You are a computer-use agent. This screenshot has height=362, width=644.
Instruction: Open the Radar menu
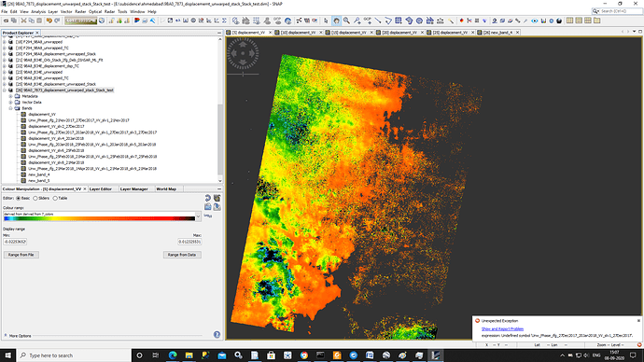pos(109,12)
